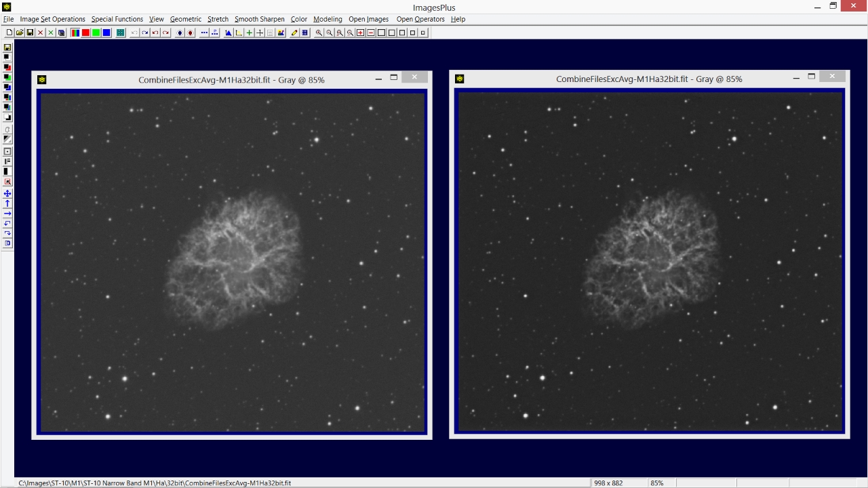
Task: Close the right image window
Action: tap(832, 77)
